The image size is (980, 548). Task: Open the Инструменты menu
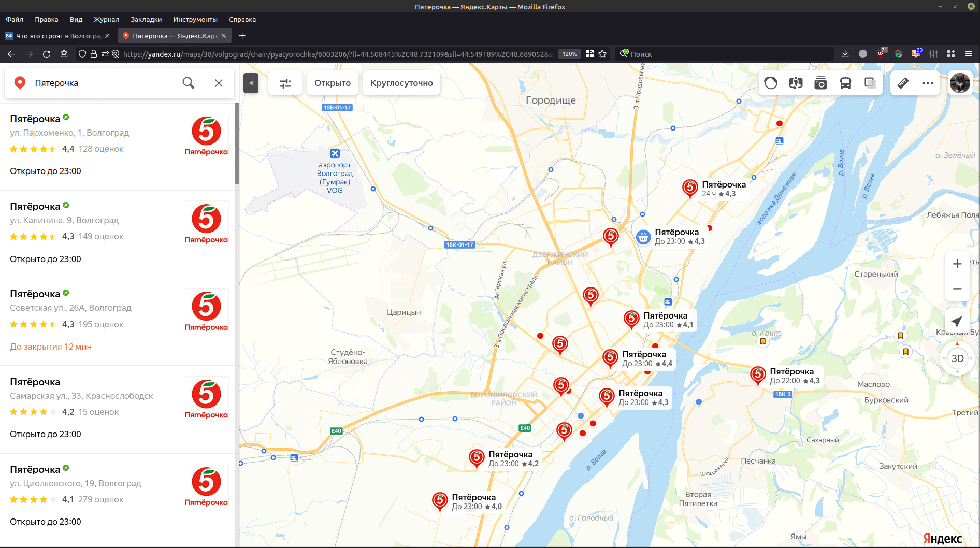(x=195, y=19)
